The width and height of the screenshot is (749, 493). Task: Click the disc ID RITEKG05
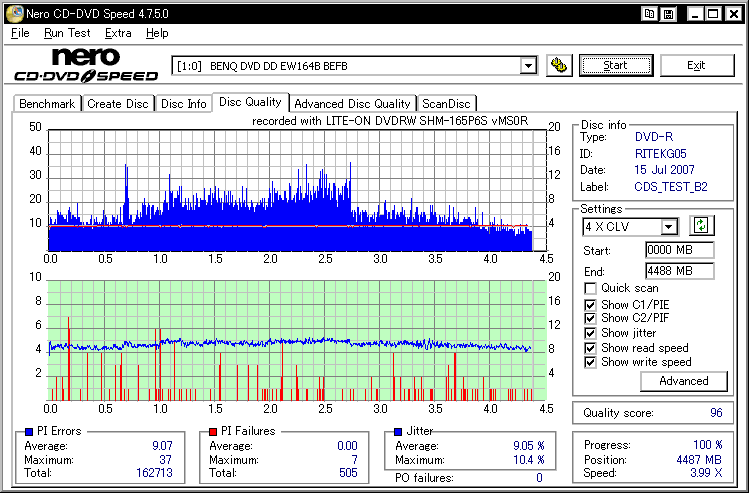(x=660, y=154)
